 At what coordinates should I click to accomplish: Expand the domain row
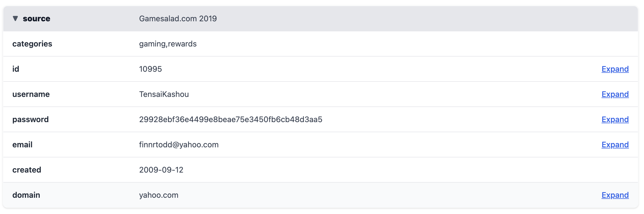pyautogui.click(x=615, y=195)
